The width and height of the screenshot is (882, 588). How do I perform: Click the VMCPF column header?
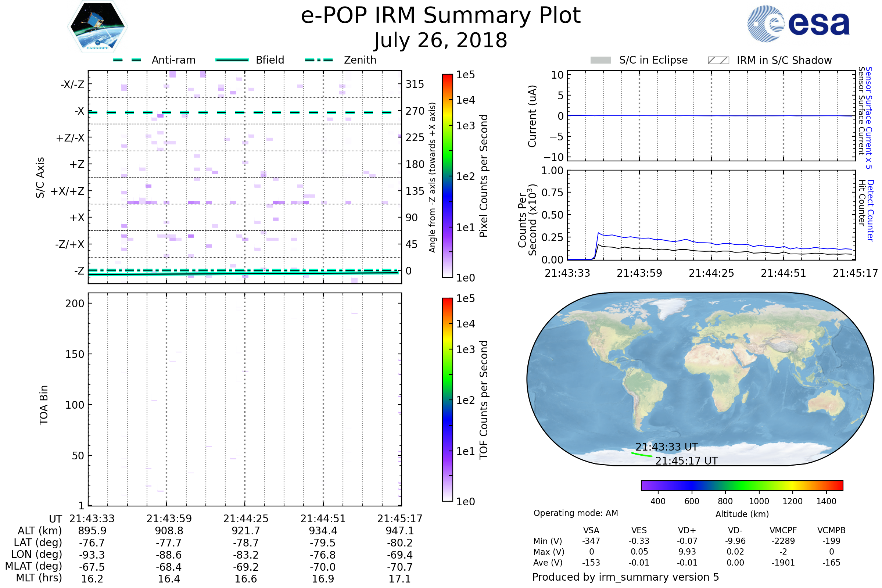(x=783, y=530)
